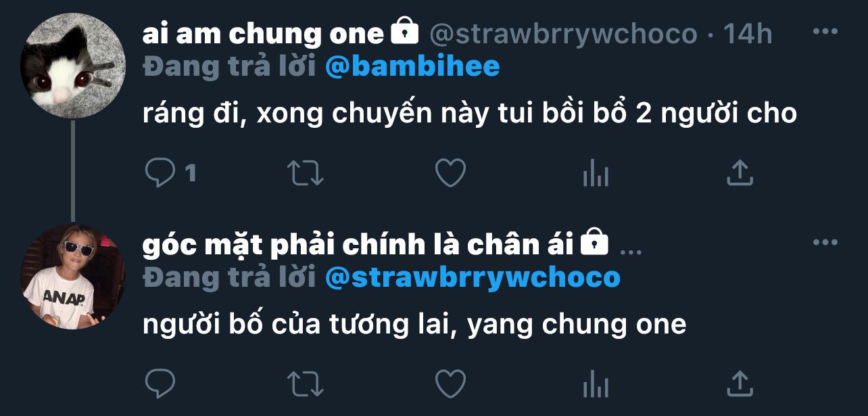Open the @bambihee mention link
Image resolution: width=868 pixels, height=416 pixels.
[412, 66]
